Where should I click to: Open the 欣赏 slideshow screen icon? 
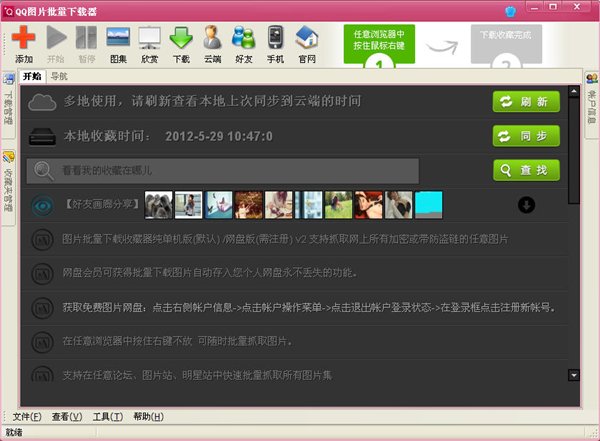pos(149,37)
